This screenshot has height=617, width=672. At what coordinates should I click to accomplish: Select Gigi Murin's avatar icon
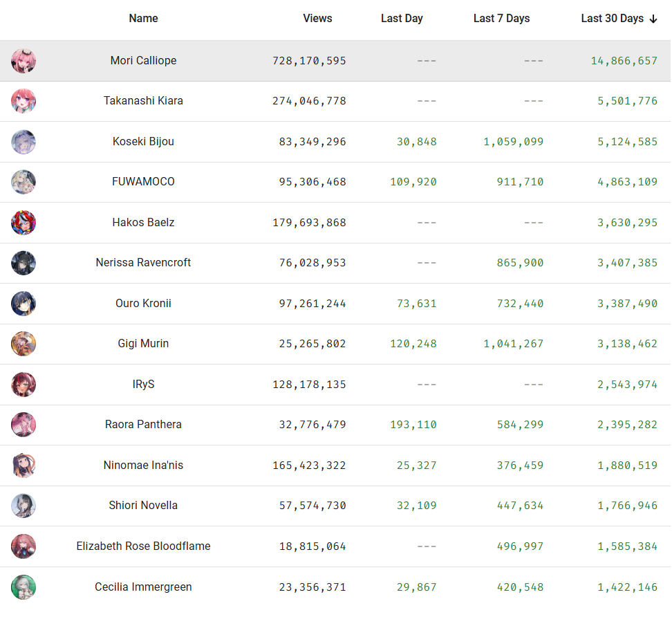(24, 344)
